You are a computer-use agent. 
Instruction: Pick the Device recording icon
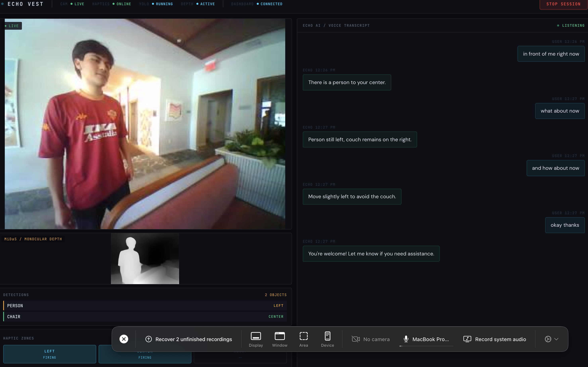[x=327, y=336]
